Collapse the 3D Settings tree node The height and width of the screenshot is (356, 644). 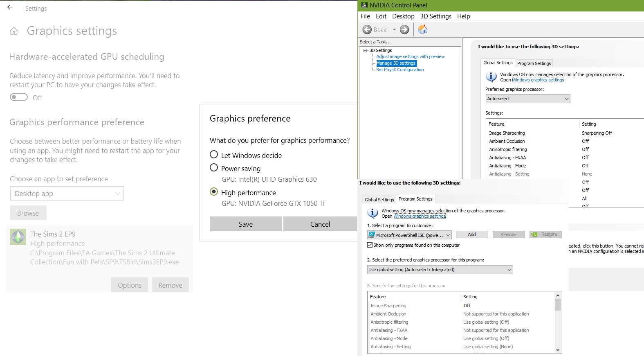pyautogui.click(x=365, y=51)
